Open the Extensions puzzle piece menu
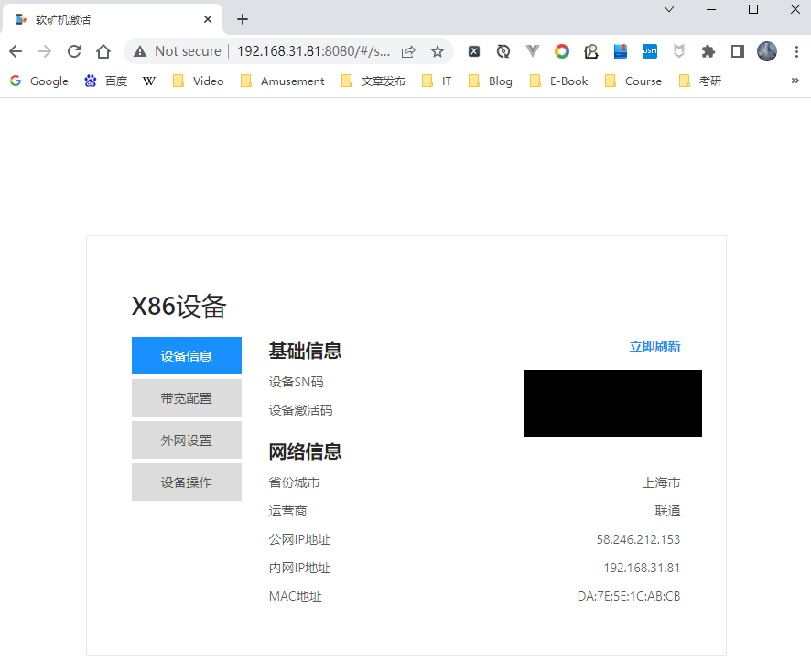811x672 pixels. point(708,51)
